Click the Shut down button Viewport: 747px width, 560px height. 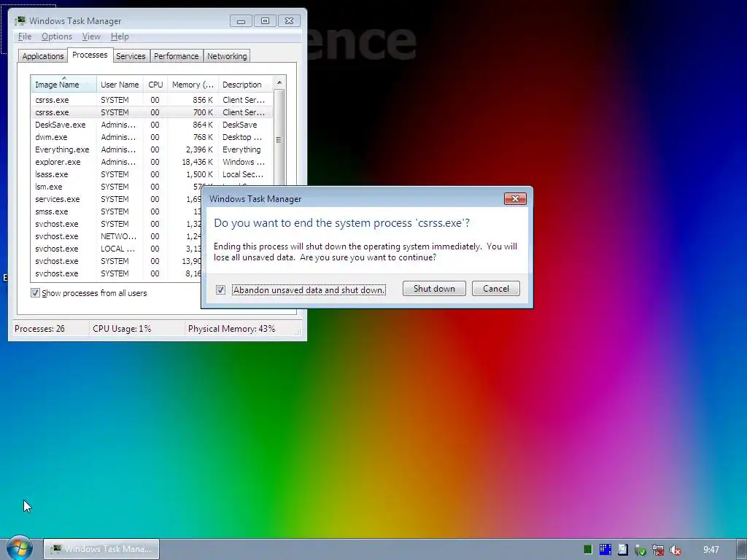coord(434,289)
